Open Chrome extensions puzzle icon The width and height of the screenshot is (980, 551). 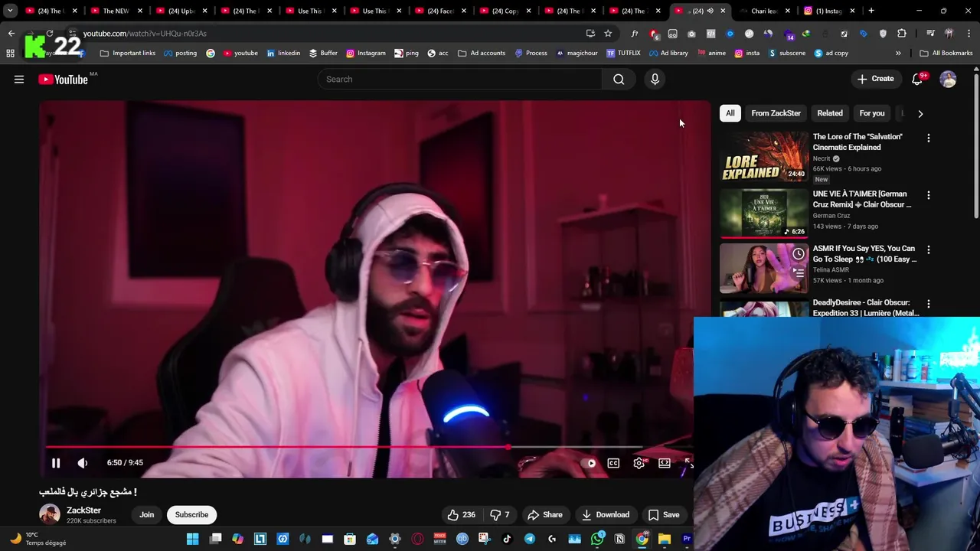click(902, 34)
